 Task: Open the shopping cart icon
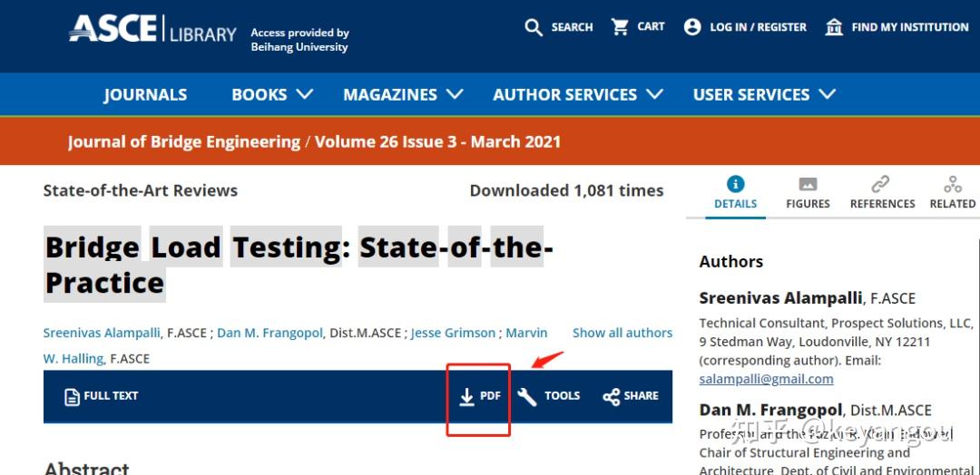pos(621,27)
